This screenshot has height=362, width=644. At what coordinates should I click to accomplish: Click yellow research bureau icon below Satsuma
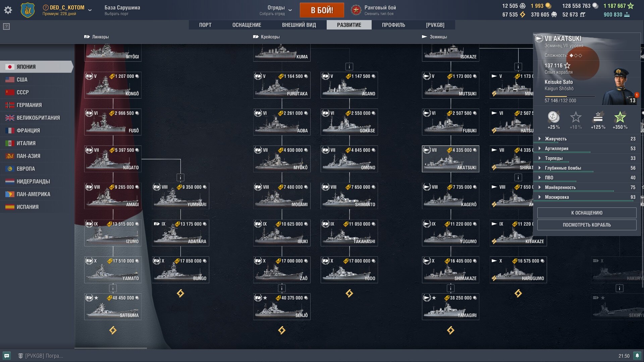[x=113, y=330]
